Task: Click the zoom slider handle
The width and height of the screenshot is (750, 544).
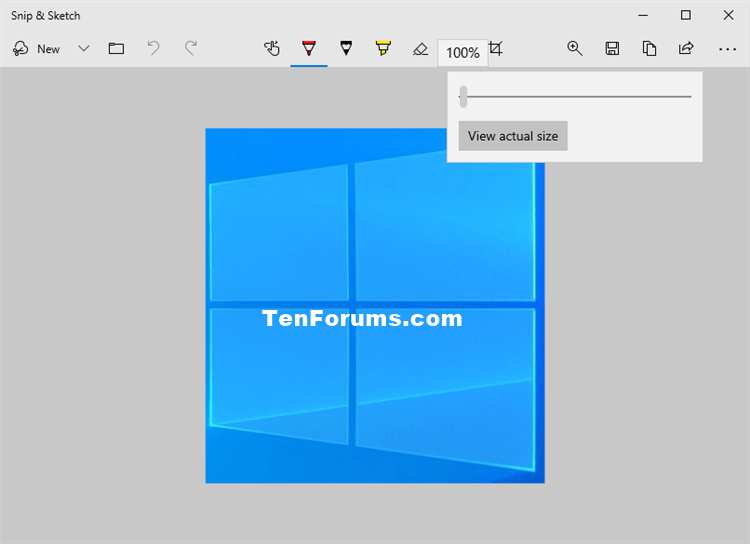Action: coord(463,97)
